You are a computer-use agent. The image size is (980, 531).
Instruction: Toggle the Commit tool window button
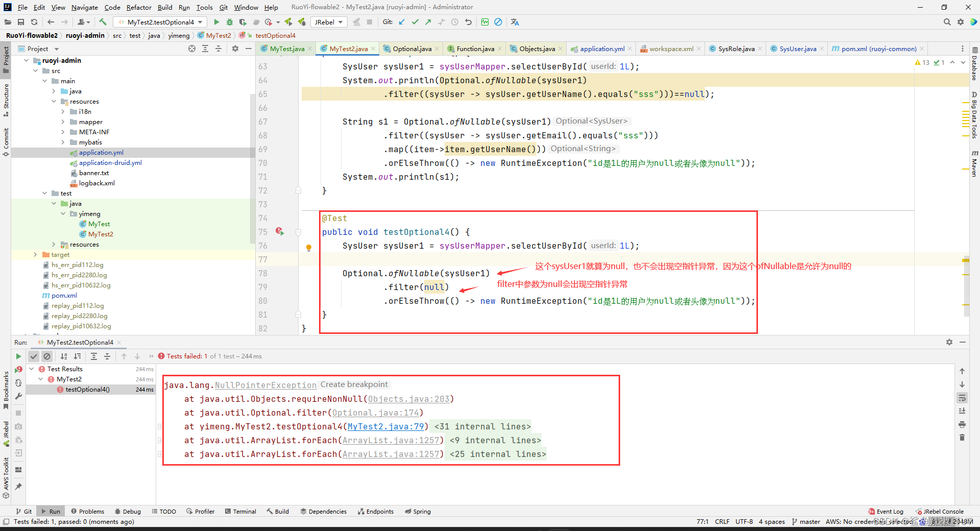(6, 142)
